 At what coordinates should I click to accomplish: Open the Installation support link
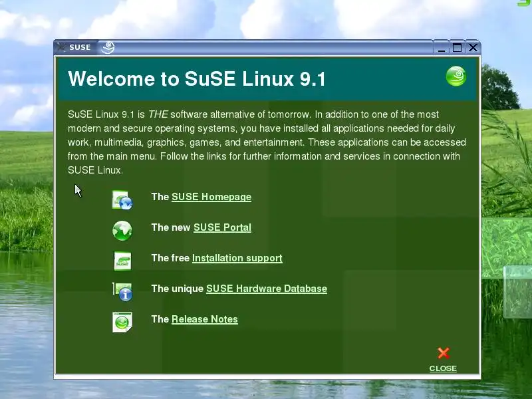(237, 258)
